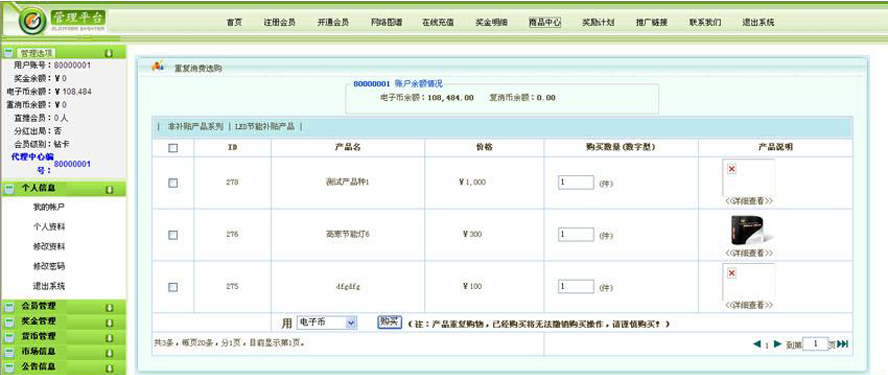
Task: Toggle the select-all checkbox in table header
Action: click(173, 148)
